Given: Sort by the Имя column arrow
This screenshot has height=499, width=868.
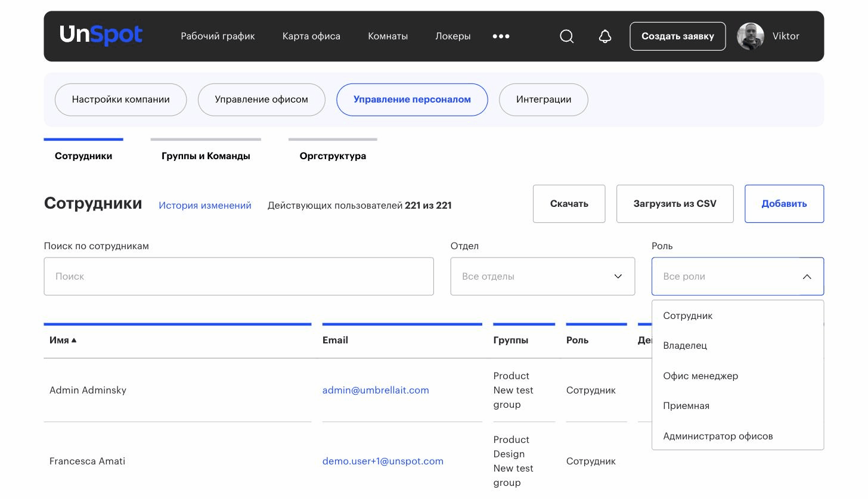Looking at the screenshot, I should coord(74,340).
